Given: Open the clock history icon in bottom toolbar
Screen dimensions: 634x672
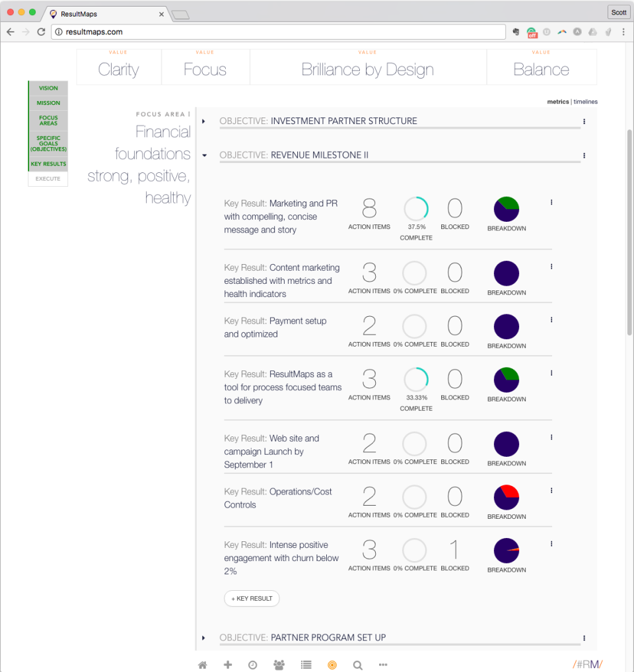Looking at the screenshot, I should coord(252,665).
